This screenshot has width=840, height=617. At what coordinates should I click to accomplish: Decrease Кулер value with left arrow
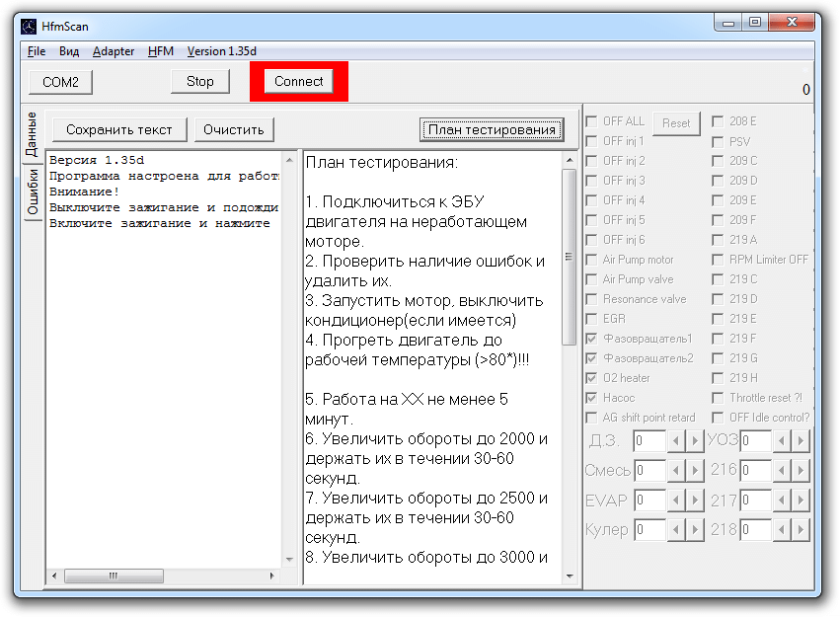[676, 530]
